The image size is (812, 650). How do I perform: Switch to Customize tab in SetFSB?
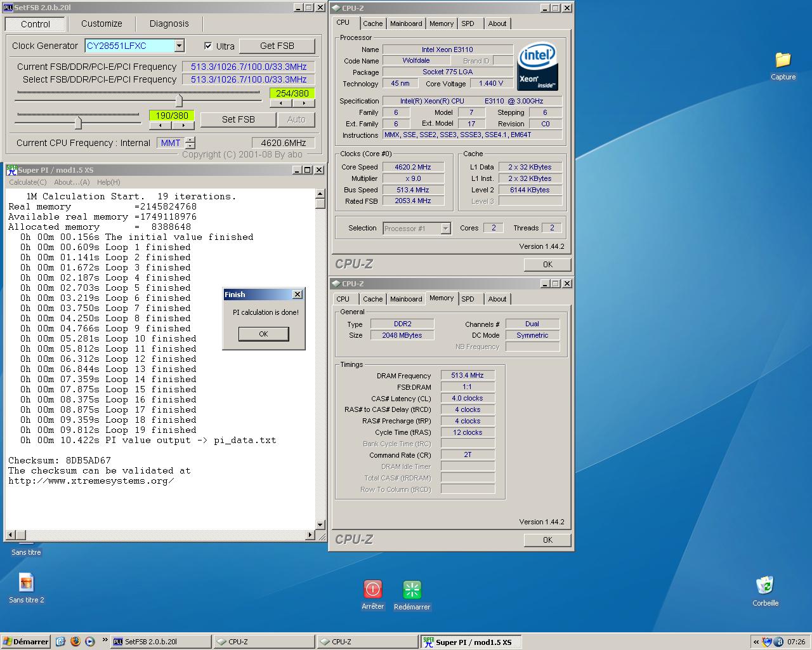(x=101, y=23)
